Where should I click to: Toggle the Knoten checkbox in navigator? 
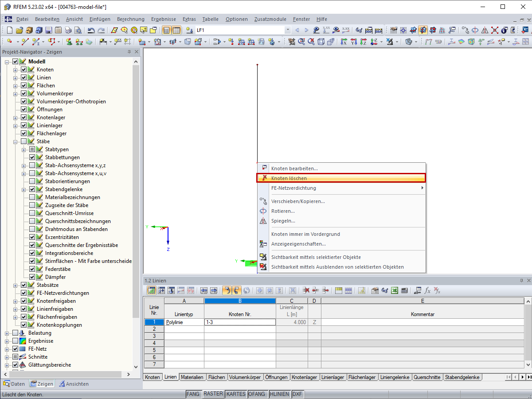pyautogui.click(x=23, y=70)
